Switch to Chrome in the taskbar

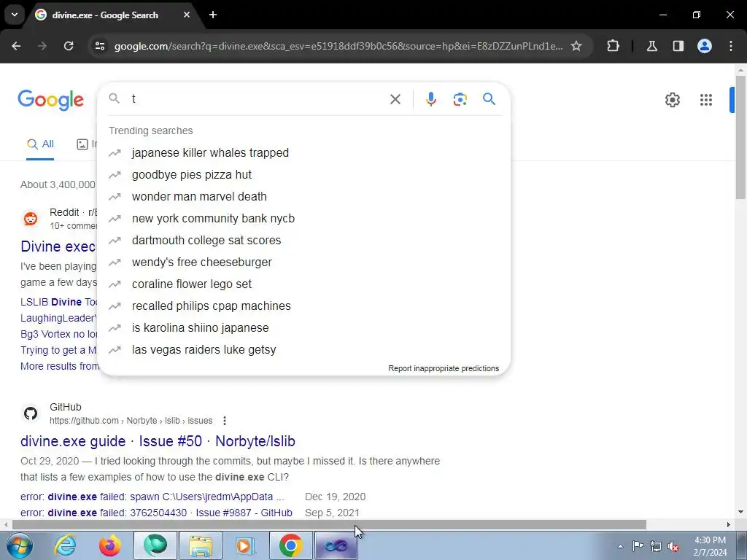pyautogui.click(x=290, y=545)
